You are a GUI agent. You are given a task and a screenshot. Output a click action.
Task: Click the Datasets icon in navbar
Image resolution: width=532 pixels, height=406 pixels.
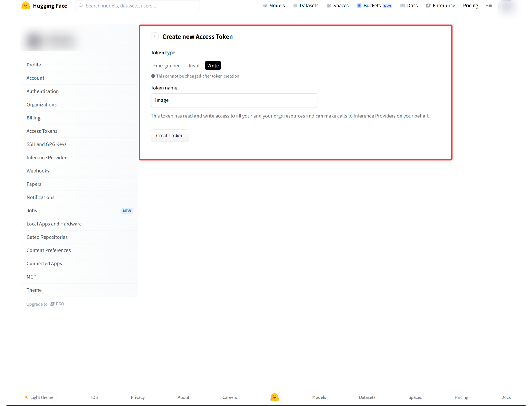(295, 6)
